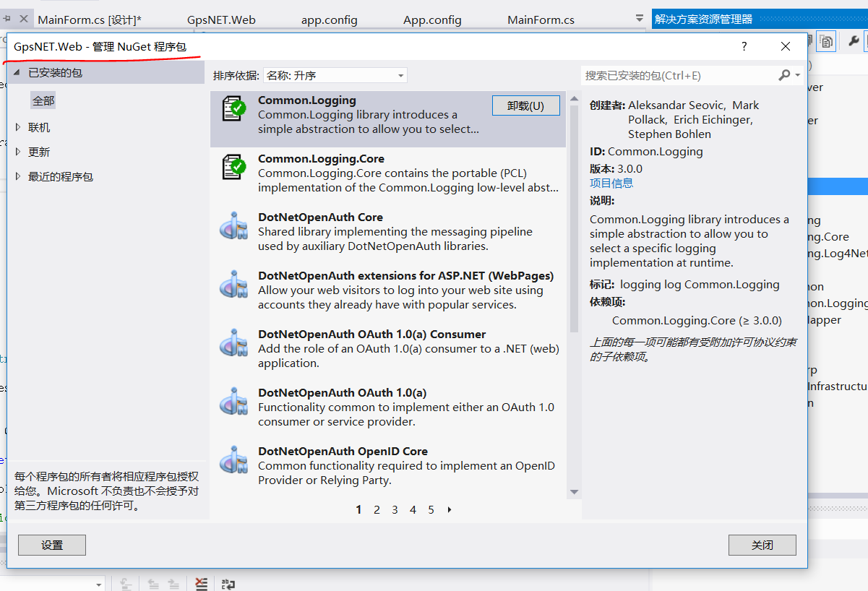Screen dimensions: 868x591
Task: Select DotNetOpenAuth extensions for ASP.NET (WebPages) title
Action: point(405,275)
